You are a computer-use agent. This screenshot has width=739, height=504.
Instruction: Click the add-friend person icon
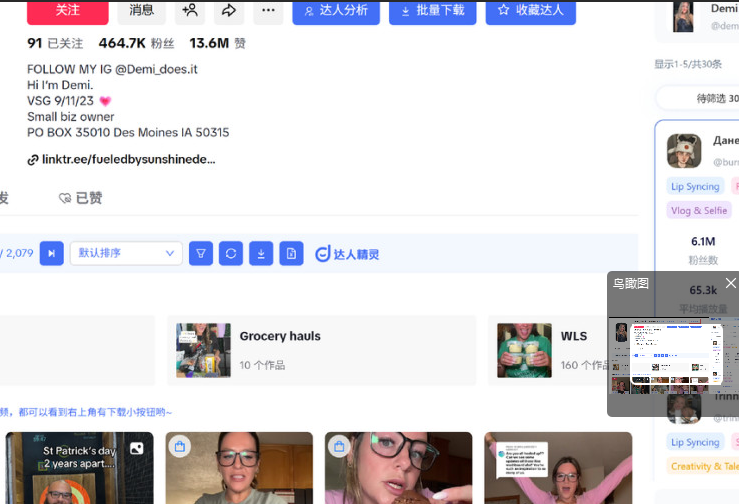point(190,12)
